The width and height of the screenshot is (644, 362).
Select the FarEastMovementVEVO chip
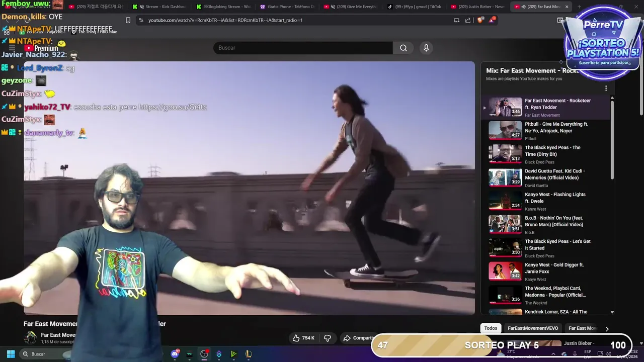point(533,328)
